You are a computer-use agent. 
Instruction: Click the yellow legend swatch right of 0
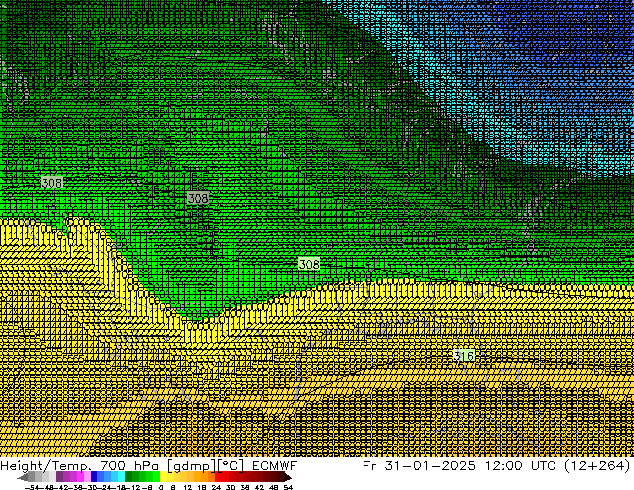pos(163,477)
